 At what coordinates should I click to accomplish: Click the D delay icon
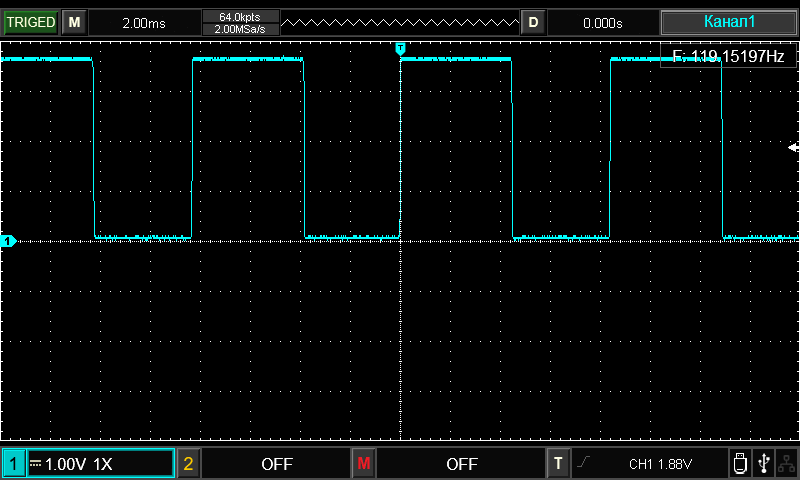point(533,22)
